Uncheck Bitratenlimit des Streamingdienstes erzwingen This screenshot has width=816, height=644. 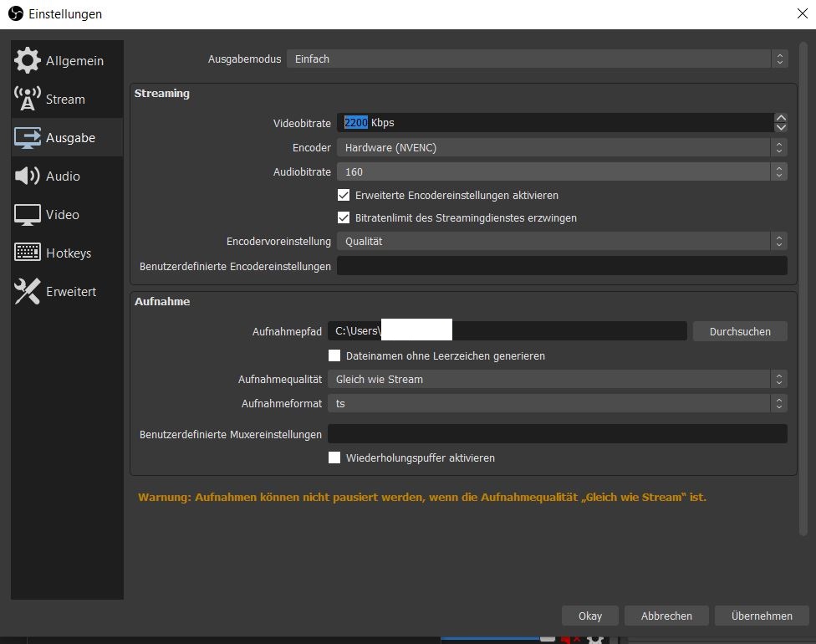pyautogui.click(x=344, y=217)
